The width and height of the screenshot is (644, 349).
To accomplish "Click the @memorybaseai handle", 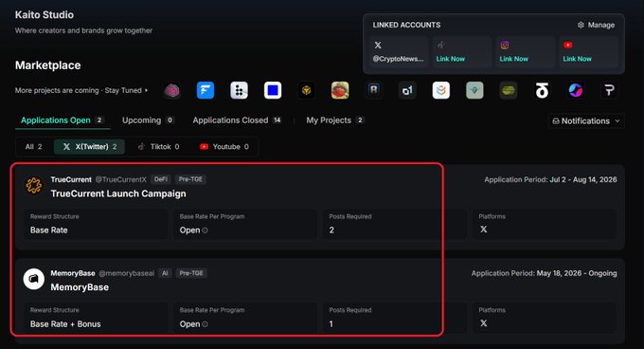I will (127, 273).
